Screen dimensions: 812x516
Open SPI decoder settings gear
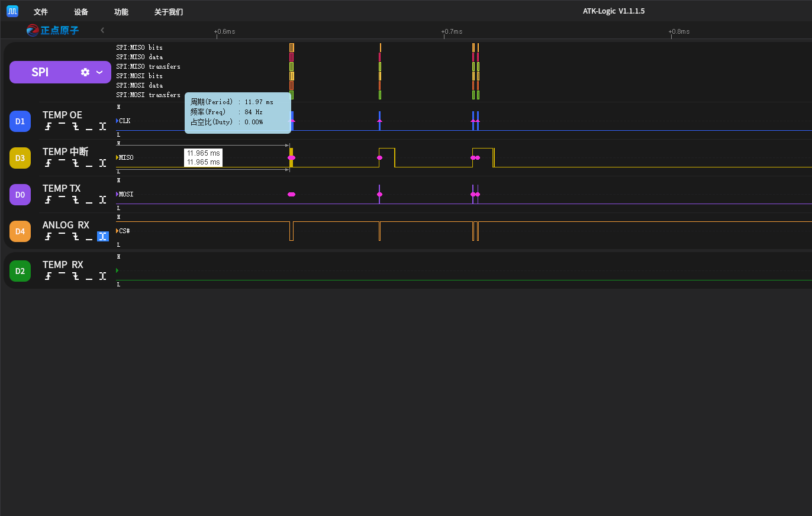click(x=85, y=72)
